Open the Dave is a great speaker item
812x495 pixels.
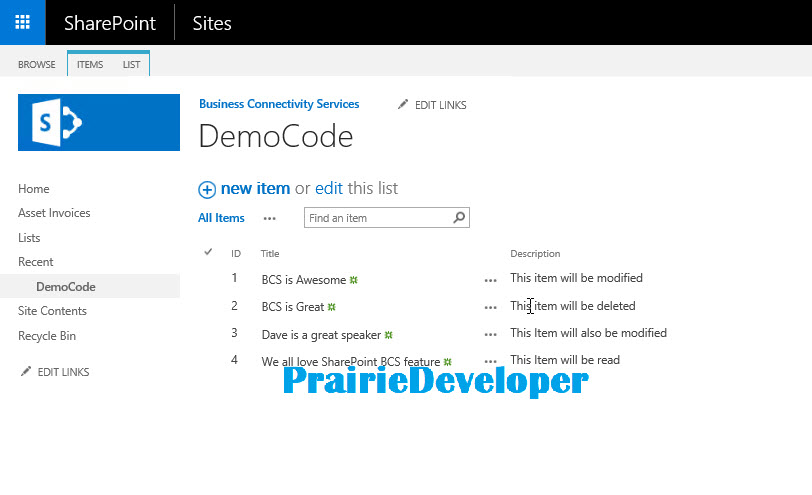[x=321, y=334]
